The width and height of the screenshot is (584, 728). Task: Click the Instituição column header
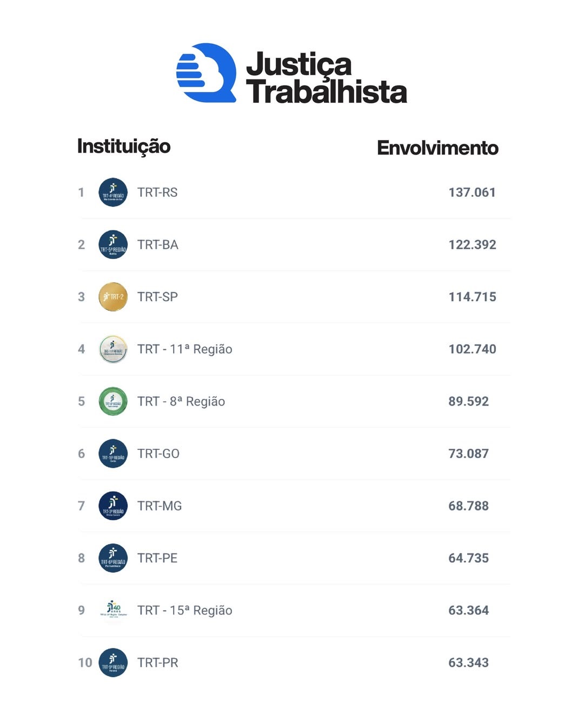(x=124, y=147)
